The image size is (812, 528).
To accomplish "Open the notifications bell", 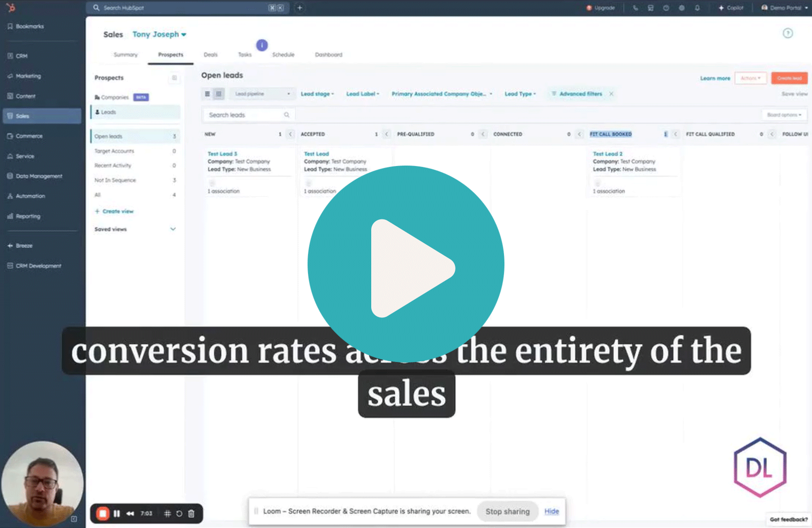I will click(x=697, y=8).
